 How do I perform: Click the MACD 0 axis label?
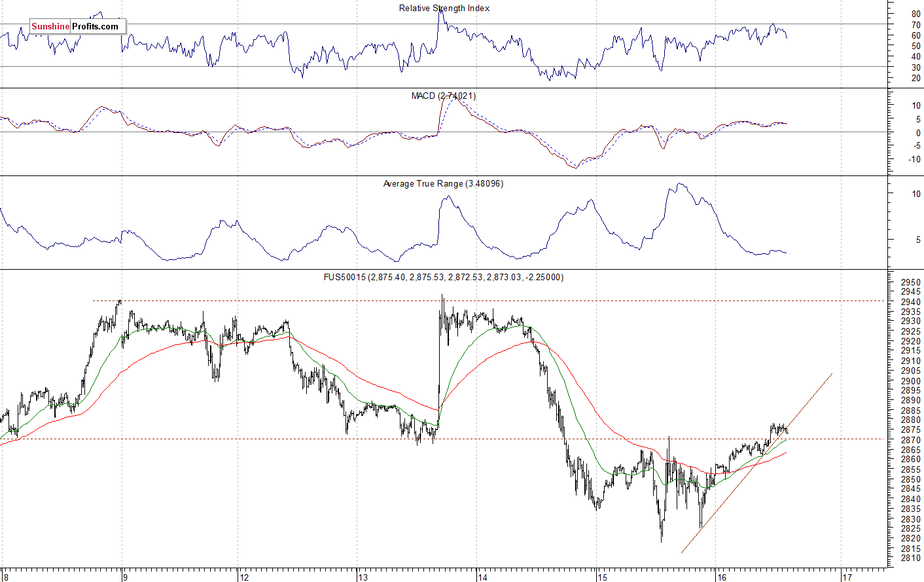918,132
